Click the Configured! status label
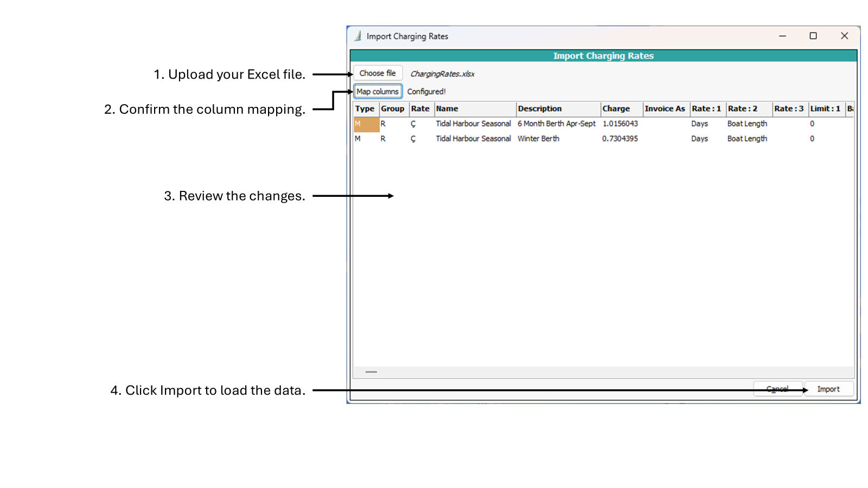This screenshot has height=488, width=868. click(426, 91)
